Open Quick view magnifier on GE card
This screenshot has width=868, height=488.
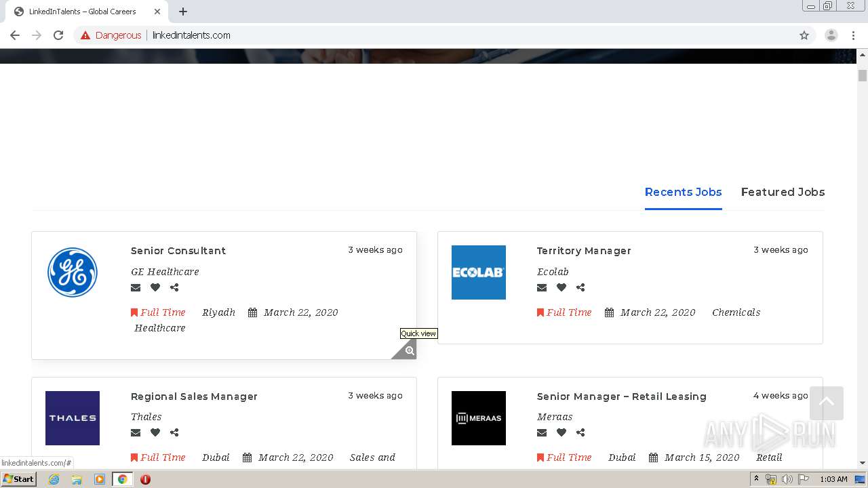409,351
